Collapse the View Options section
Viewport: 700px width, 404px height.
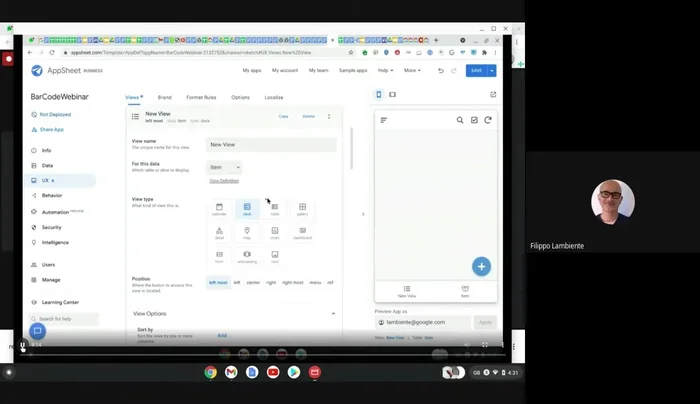[334, 313]
